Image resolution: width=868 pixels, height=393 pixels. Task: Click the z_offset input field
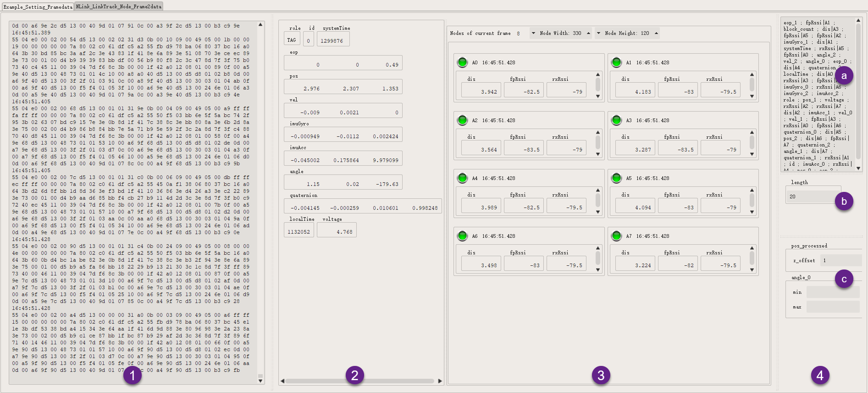pos(841,260)
